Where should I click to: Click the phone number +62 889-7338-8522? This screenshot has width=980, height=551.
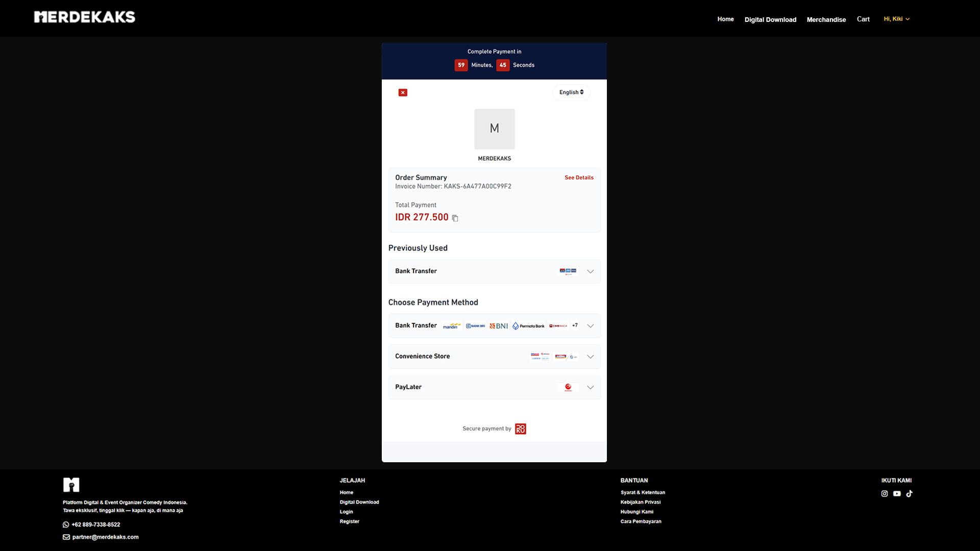[96, 524]
